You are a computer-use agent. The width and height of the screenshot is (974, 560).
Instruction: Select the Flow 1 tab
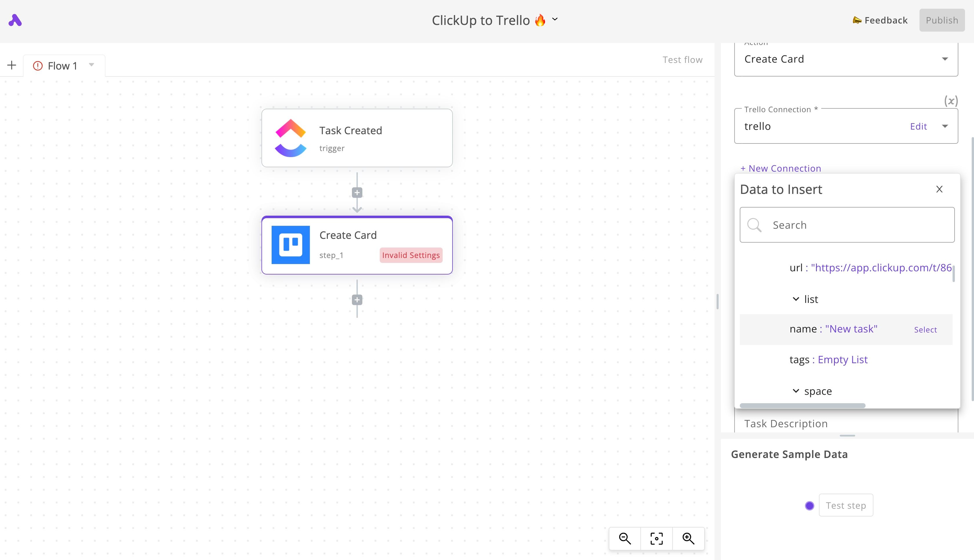coord(64,66)
